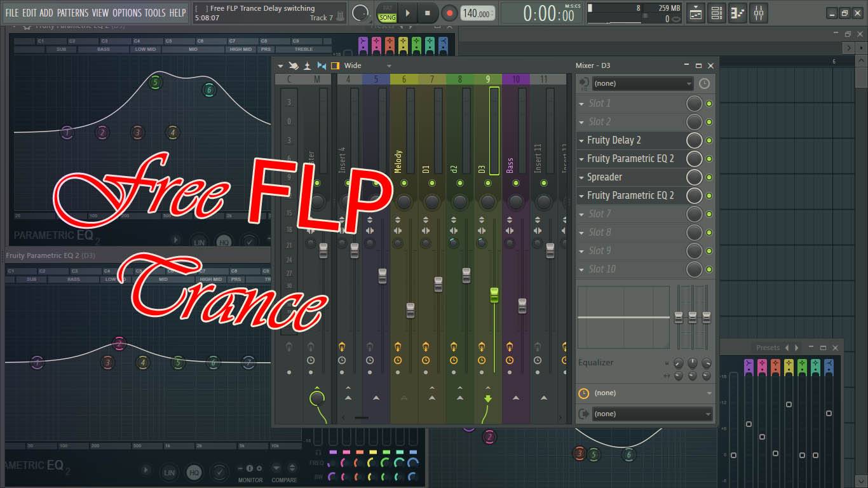Mute the Insert 11 track green LED
868x488 pixels.
[543, 183]
